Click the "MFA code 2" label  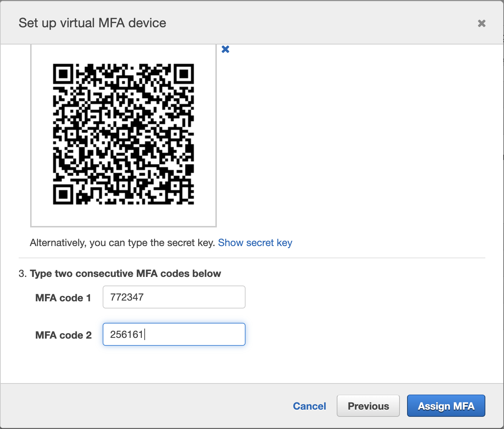point(63,335)
